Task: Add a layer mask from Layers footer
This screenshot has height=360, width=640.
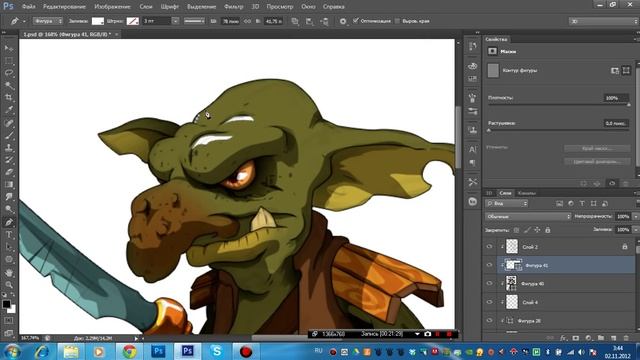Action: (x=576, y=338)
